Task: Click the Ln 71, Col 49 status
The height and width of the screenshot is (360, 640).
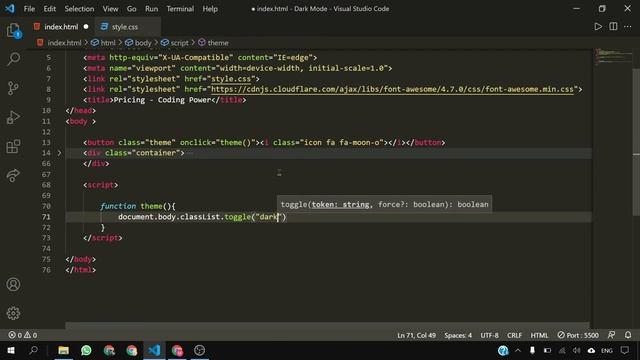Action: 416,335
